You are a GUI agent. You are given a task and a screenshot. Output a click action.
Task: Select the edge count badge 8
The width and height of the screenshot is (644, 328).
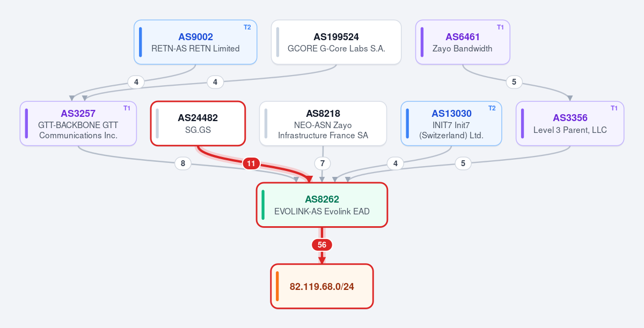coord(183,163)
